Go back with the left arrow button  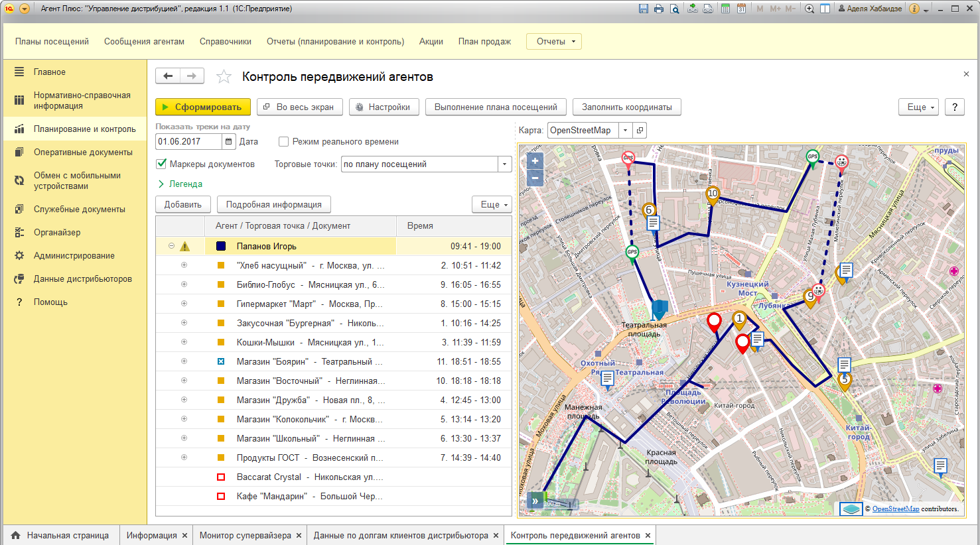(168, 76)
